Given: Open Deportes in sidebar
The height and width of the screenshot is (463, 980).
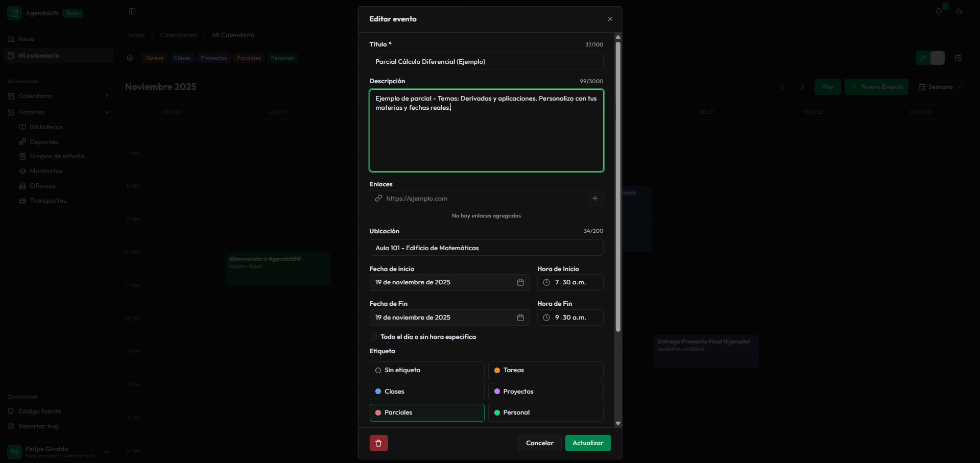Looking at the screenshot, I should tap(43, 142).
